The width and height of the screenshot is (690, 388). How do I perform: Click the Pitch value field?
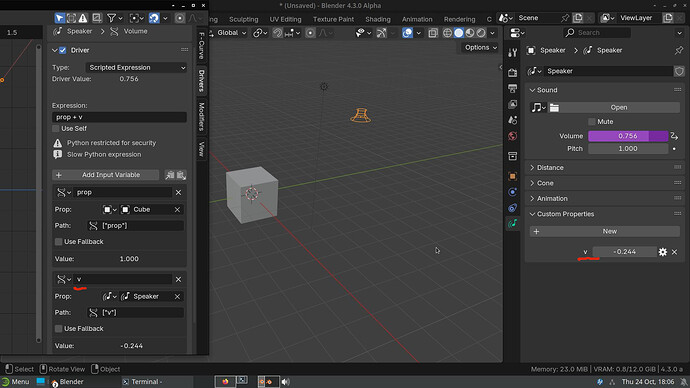tap(628, 149)
